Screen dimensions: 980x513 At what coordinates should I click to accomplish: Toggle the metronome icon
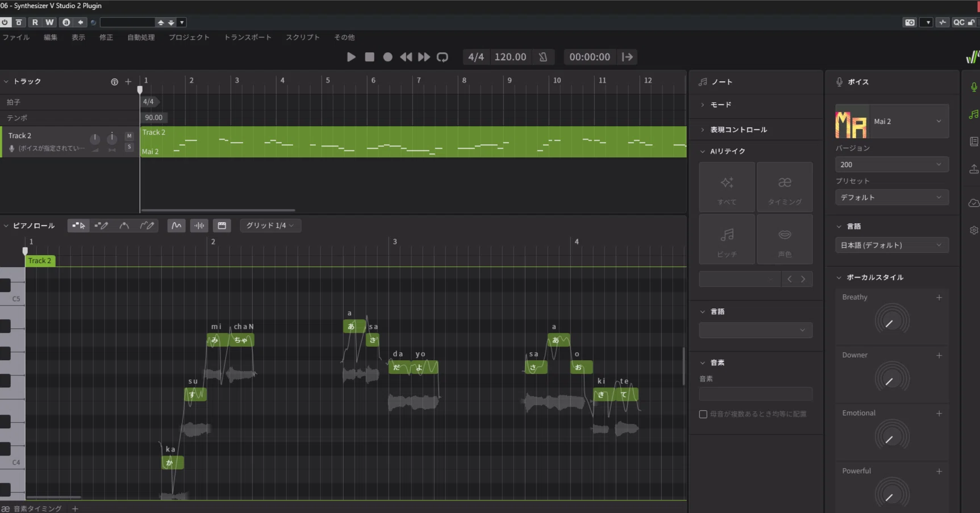coord(543,57)
